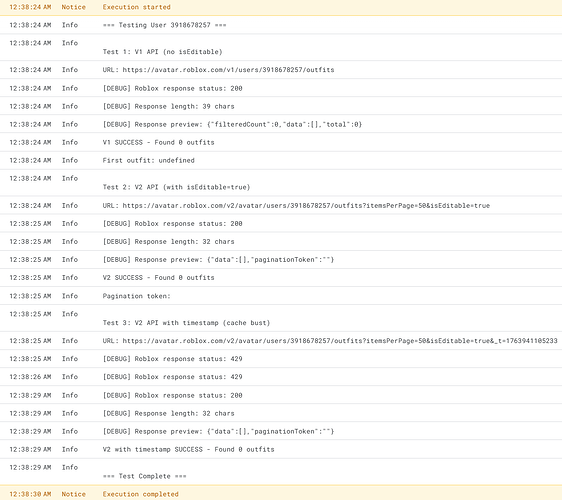
Task: Select 'Test 2: V2 API (with isEditable=true)' text
Action: pos(176,187)
